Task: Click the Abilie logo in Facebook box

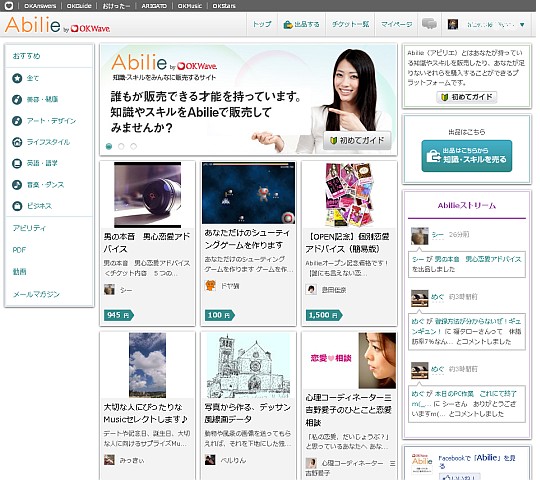Action: (422, 463)
